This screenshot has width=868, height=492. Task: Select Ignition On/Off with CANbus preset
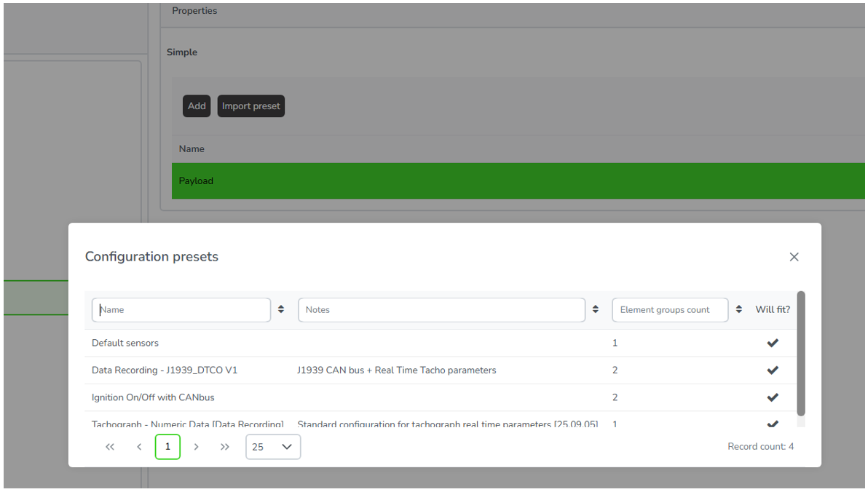(153, 397)
